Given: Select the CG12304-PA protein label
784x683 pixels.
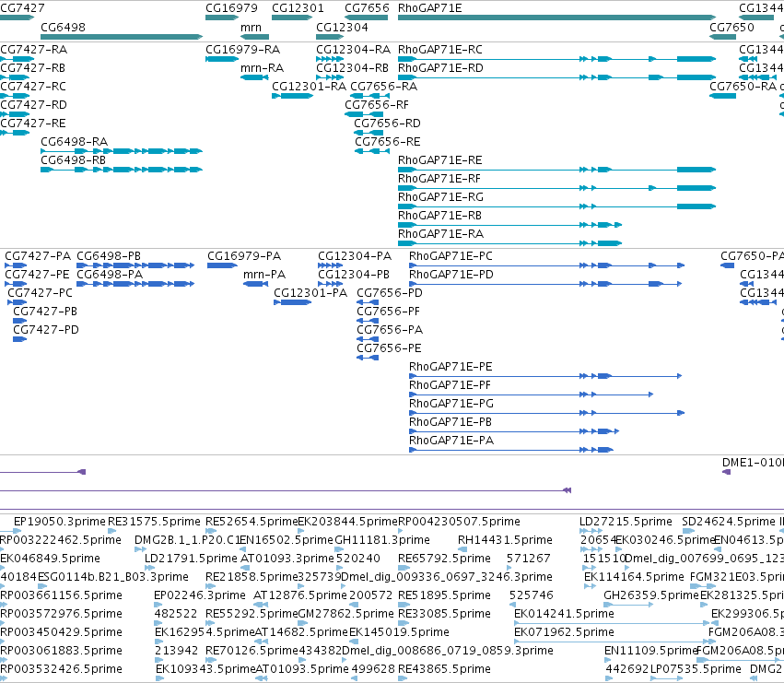Looking at the screenshot, I should click(x=355, y=256).
